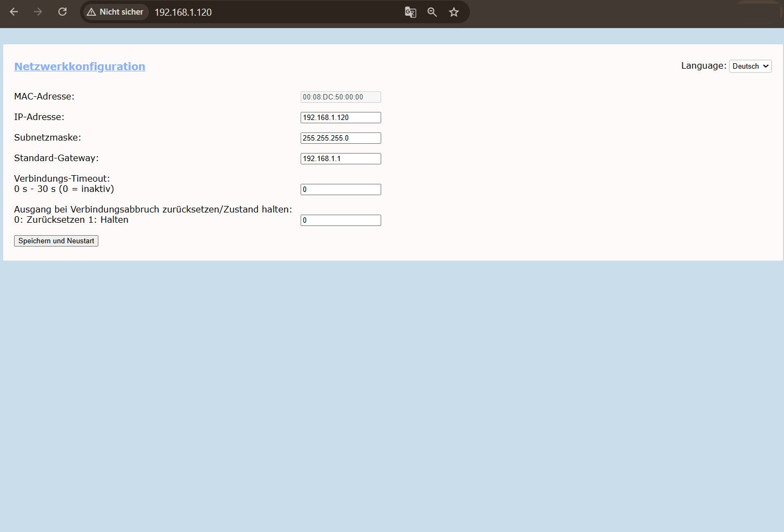Click the IP-Adresse input field

click(341, 117)
